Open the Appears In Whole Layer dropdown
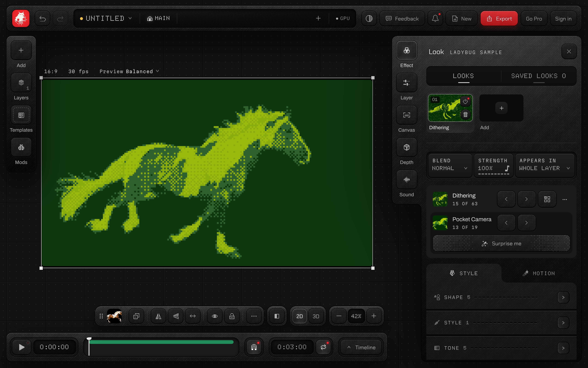The image size is (588, 368). [x=545, y=165]
